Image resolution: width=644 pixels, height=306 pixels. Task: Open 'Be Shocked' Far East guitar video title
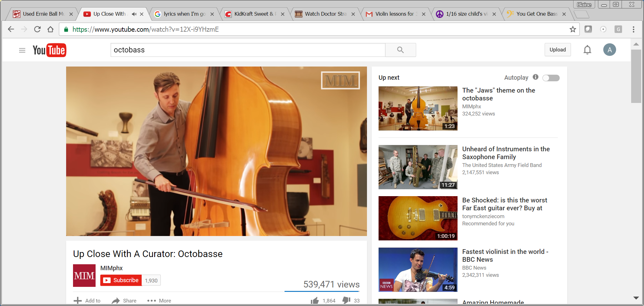tap(505, 204)
